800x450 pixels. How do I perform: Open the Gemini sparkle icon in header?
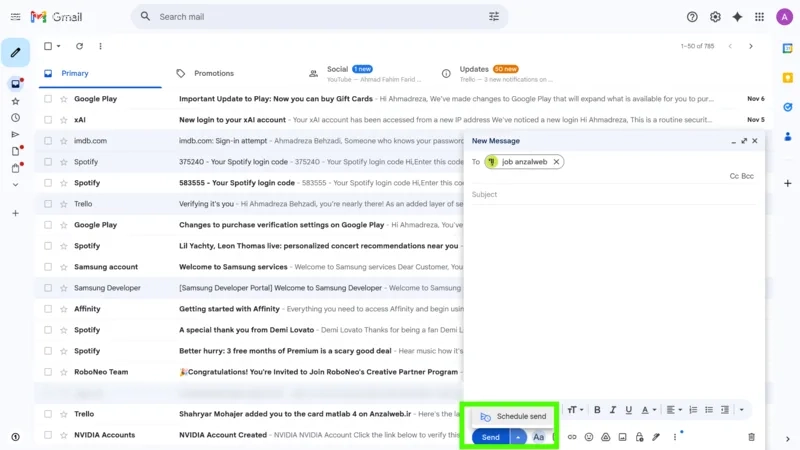click(x=737, y=17)
